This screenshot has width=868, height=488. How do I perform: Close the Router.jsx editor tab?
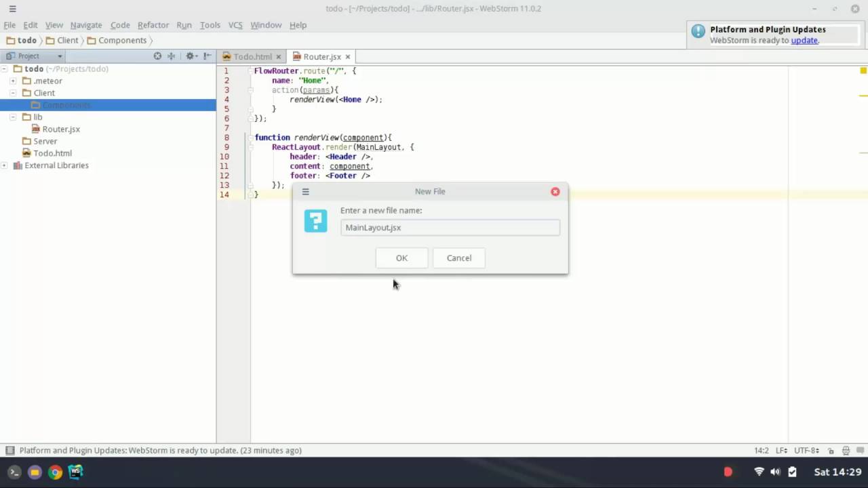[x=347, y=57]
